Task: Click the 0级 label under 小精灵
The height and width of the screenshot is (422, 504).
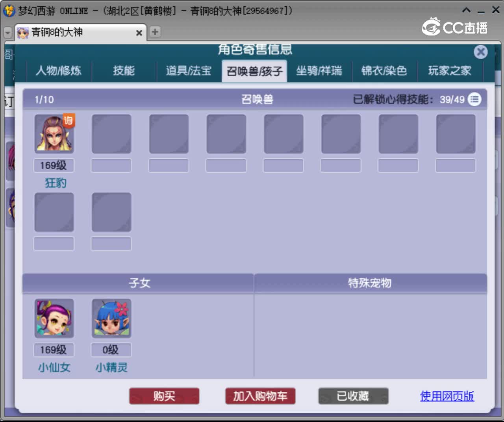Action: [111, 350]
